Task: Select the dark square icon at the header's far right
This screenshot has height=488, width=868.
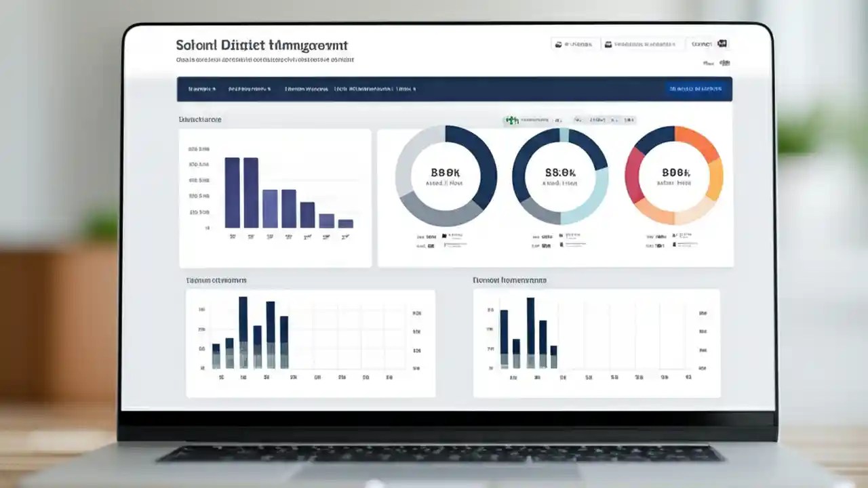Action: pyautogui.click(x=723, y=43)
